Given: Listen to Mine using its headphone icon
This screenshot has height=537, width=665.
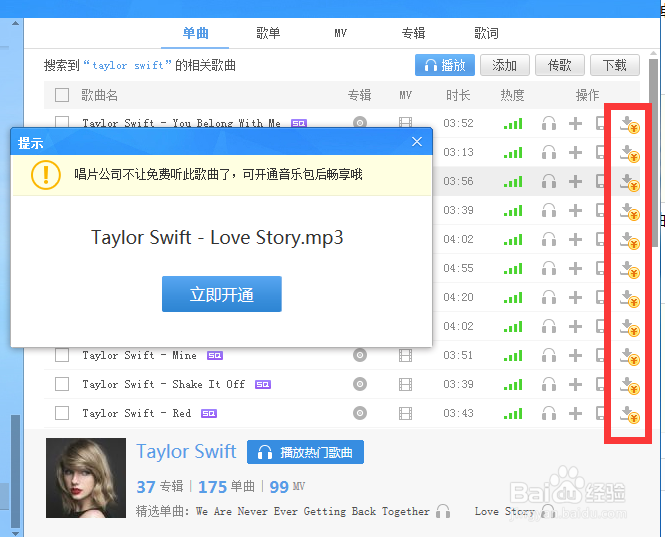Looking at the screenshot, I should (x=549, y=355).
